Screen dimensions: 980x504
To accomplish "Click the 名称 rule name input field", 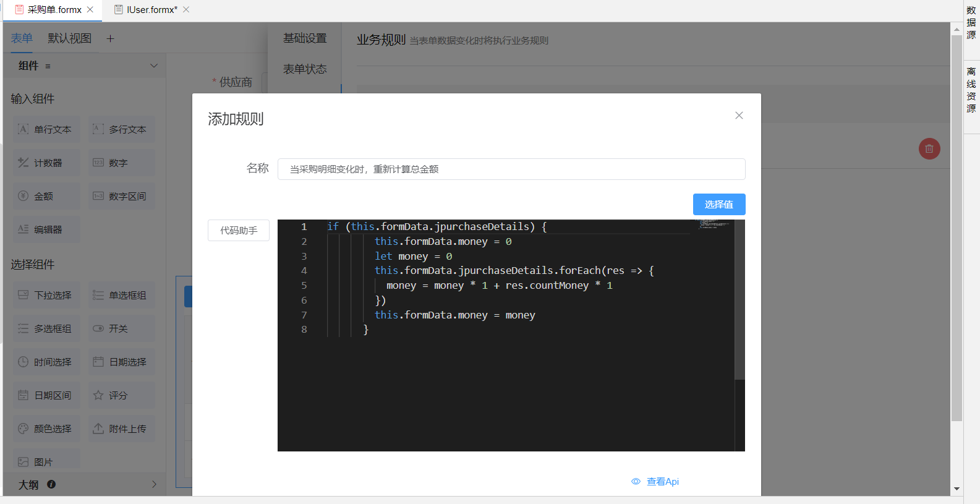I will point(511,169).
